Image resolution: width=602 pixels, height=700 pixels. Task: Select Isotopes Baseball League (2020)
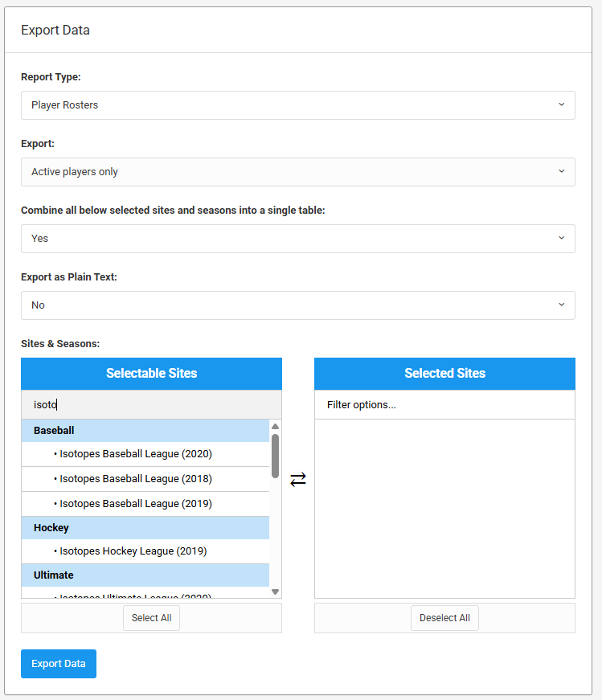pos(145,454)
